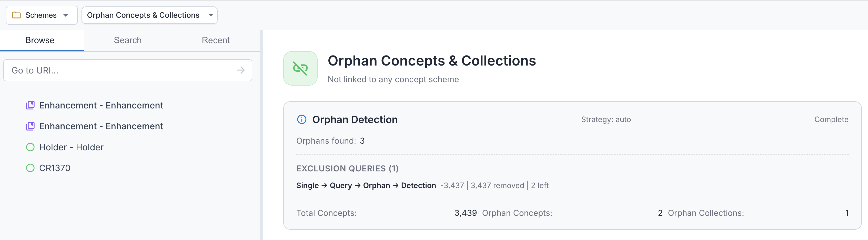Switch to the Search tab

(x=128, y=40)
